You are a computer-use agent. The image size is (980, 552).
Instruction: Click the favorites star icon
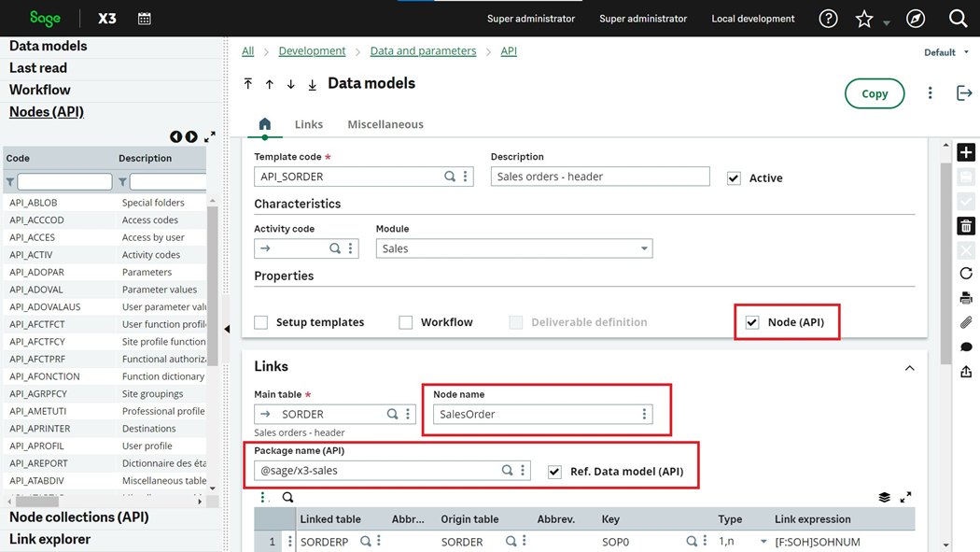point(863,19)
